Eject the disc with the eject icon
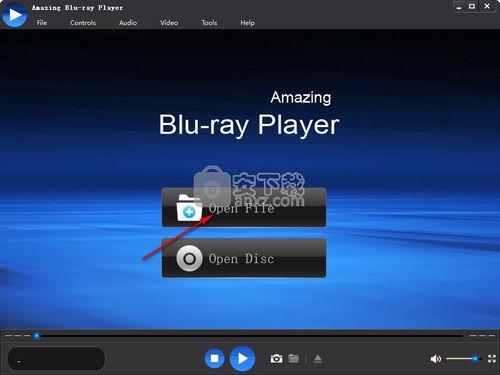Screen dimensions: 500x375 point(318,359)
